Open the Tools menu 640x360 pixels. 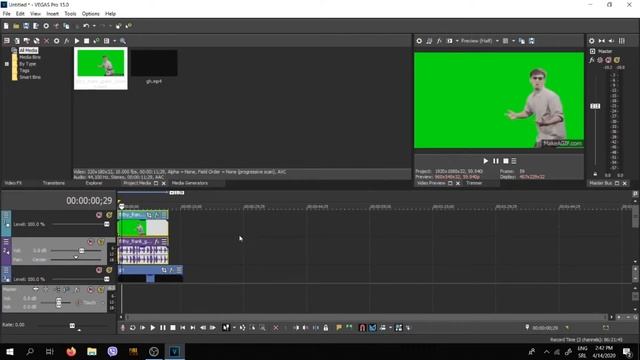[70, 13]
